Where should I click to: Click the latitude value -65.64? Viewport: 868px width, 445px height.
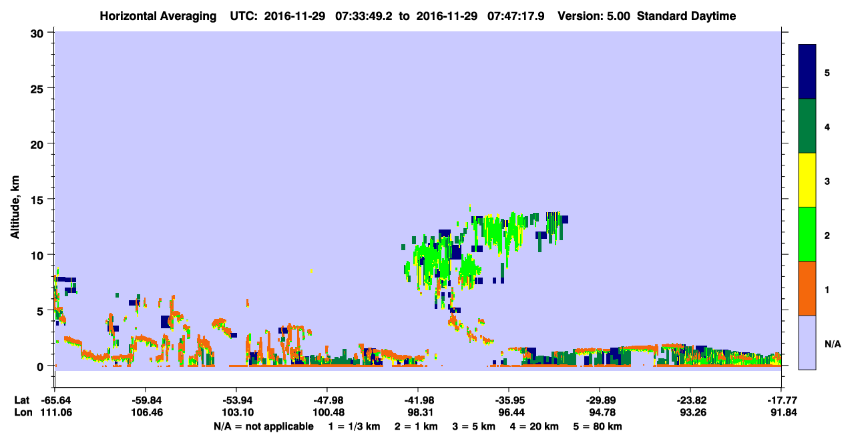click(x=55, y=400)
